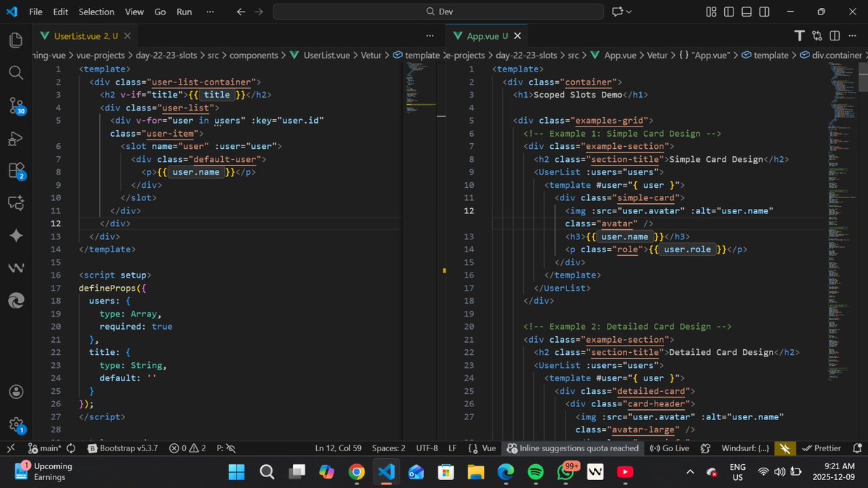Switch to the App.vue tab
Image resolution: width=868 pixels, height=488 pixels.
[487, 36]
